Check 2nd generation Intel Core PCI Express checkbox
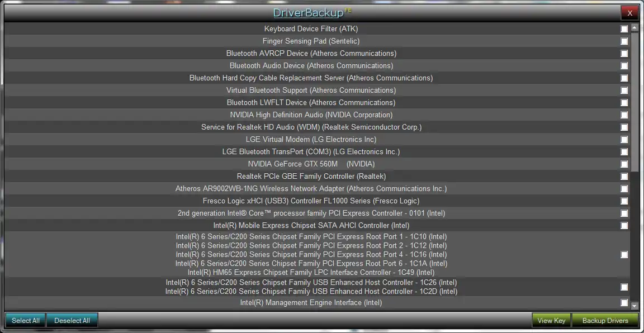 [624, 213]
